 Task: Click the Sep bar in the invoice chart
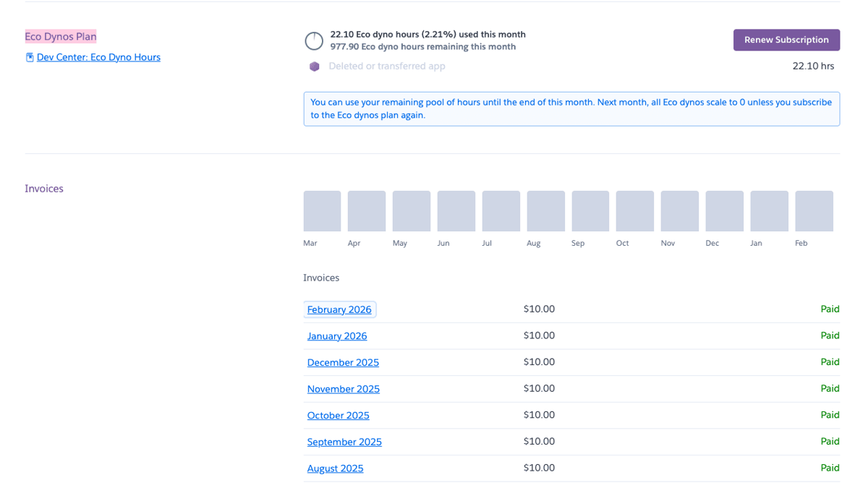590,211
